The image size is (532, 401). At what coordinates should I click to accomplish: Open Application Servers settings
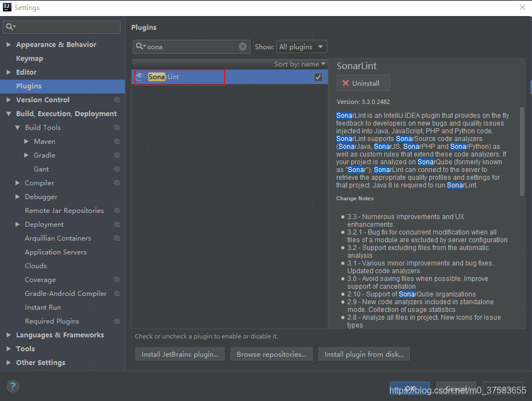point(56,252)
